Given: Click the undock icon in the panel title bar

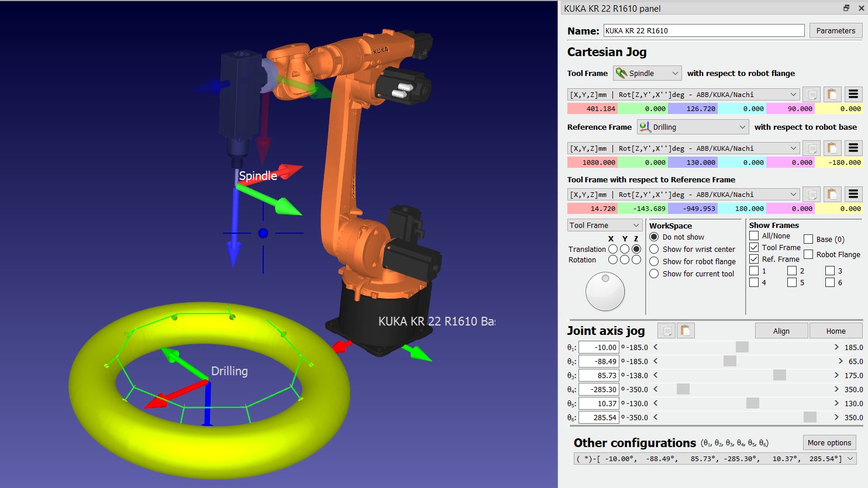Looking at the screenshot, I should [848, 8].
